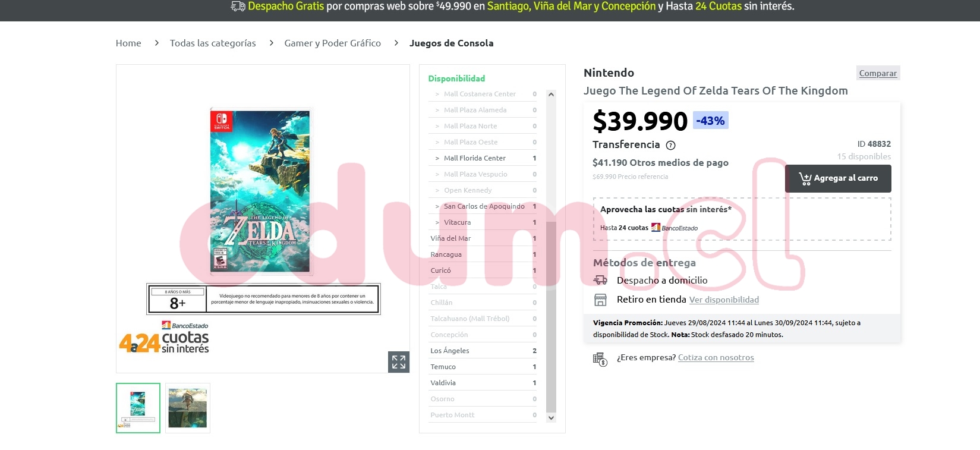The image size is (980, 450).
Task: Go to the Home breadcrumb
Action: coord(128,43)
